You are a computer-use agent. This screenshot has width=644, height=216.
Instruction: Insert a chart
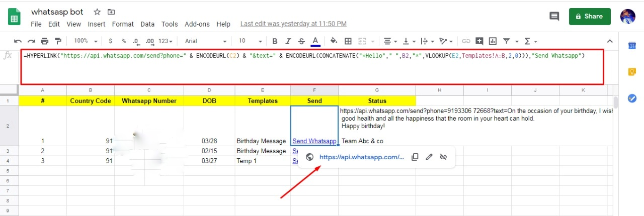point(493,41)
